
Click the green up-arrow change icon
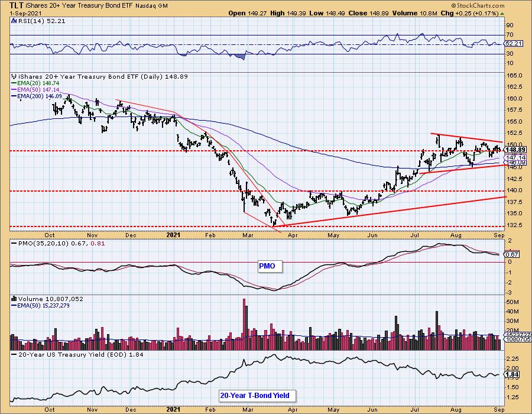pyautogui.click(x=502, y=14)
